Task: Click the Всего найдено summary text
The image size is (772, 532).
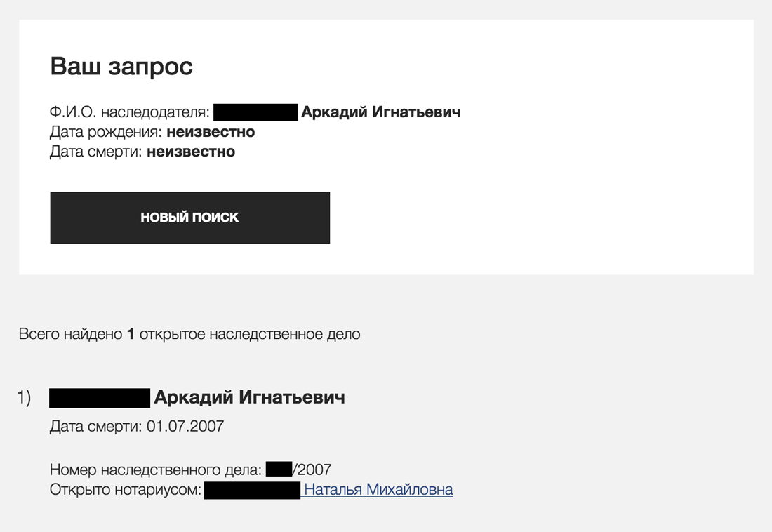Action: pos(70,334)
